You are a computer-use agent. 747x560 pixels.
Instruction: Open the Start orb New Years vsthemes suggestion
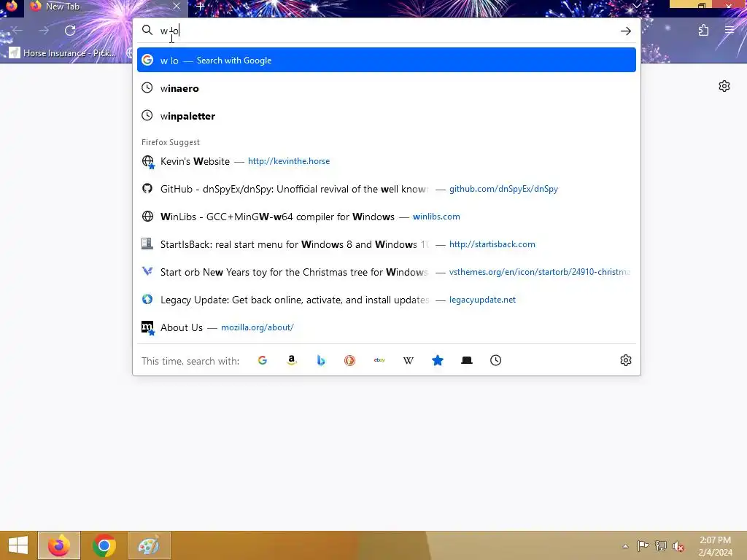coord(387,272)
